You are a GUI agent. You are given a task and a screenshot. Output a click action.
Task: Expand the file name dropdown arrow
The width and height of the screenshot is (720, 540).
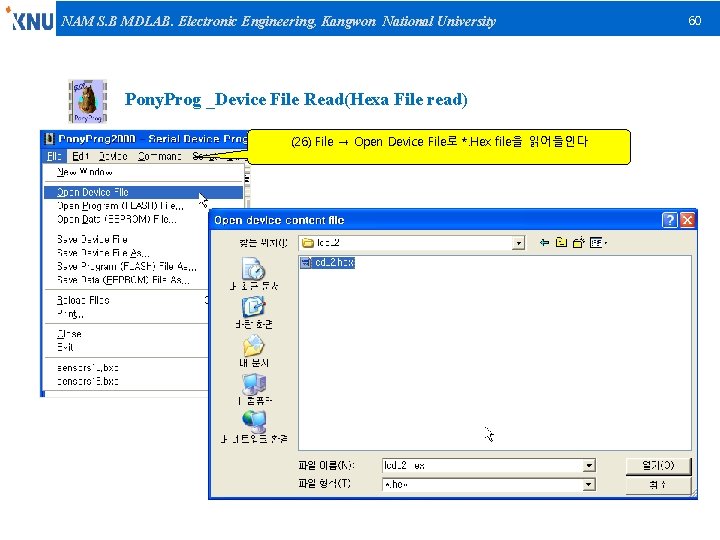pyautogui.click(x=589, y=466)
